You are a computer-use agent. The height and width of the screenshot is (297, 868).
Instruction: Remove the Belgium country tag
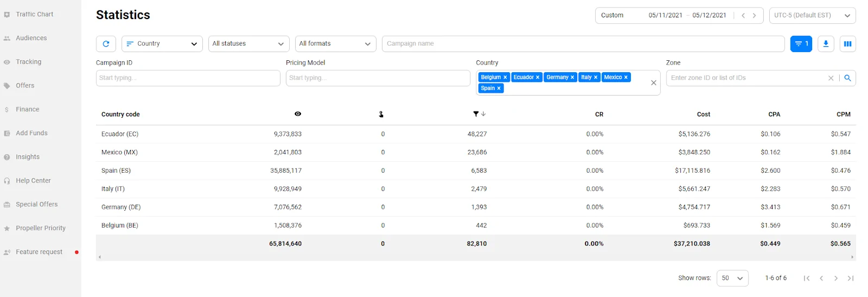click(x=505, y=78)
